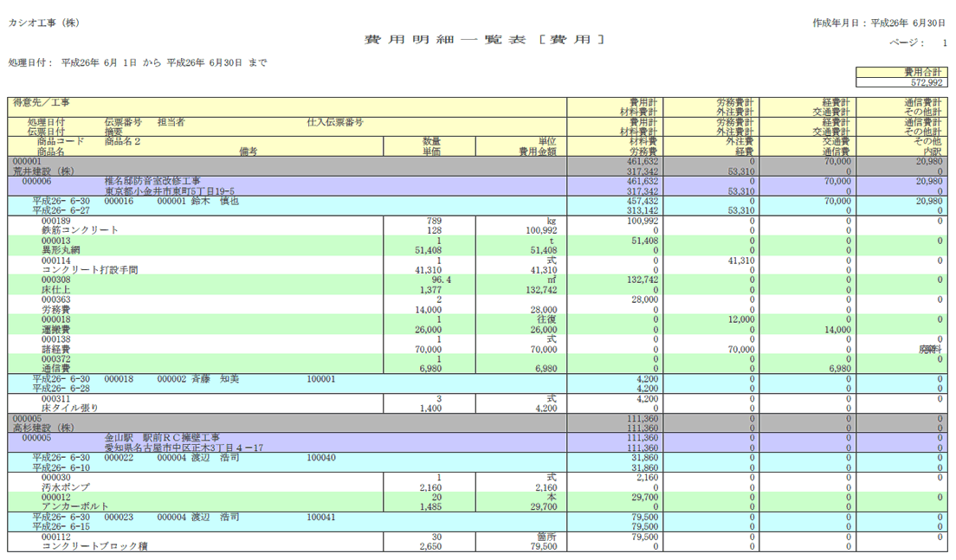The height and width of the screenshot is (560, 956).
Task: Click the unit 往復
Action: (547, 319)
